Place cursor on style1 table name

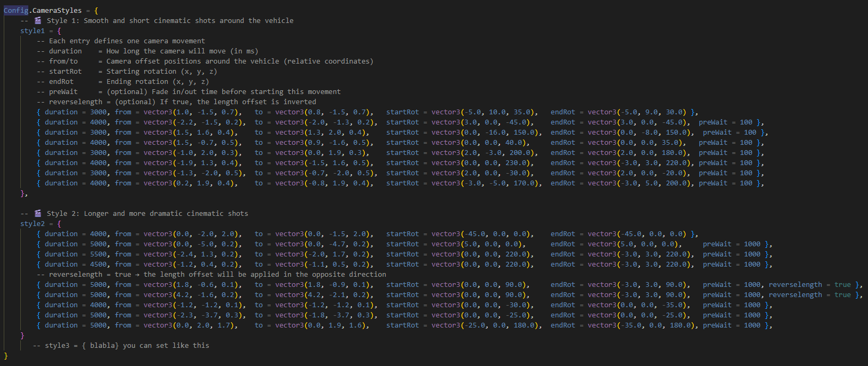pyautogui.click(x=33, y=31)
